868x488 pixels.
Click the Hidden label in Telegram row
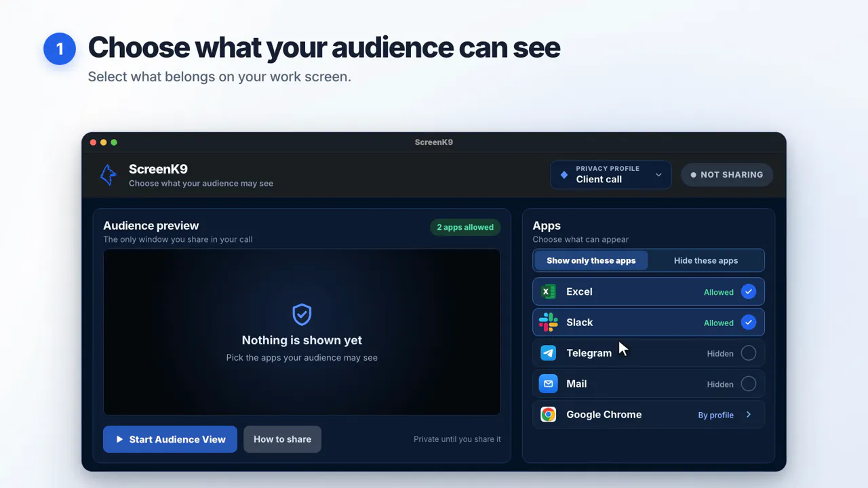[720, 354]
